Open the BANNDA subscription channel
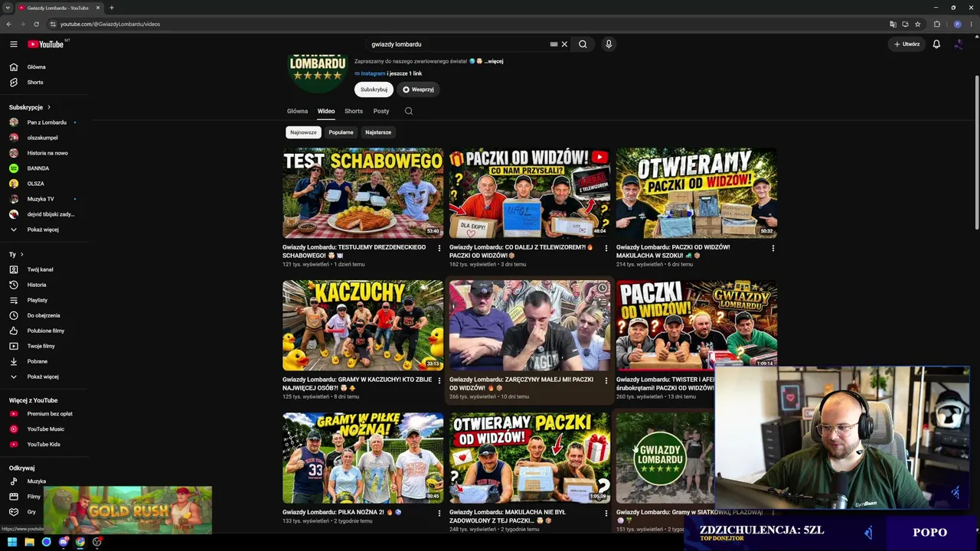 [44, 168]
